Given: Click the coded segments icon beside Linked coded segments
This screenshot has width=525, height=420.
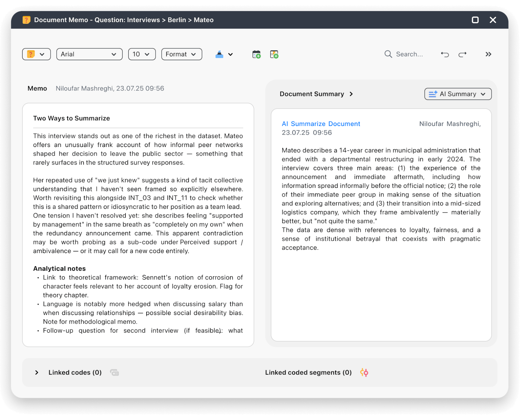Looking at the screenshot, I should (364, 372).
